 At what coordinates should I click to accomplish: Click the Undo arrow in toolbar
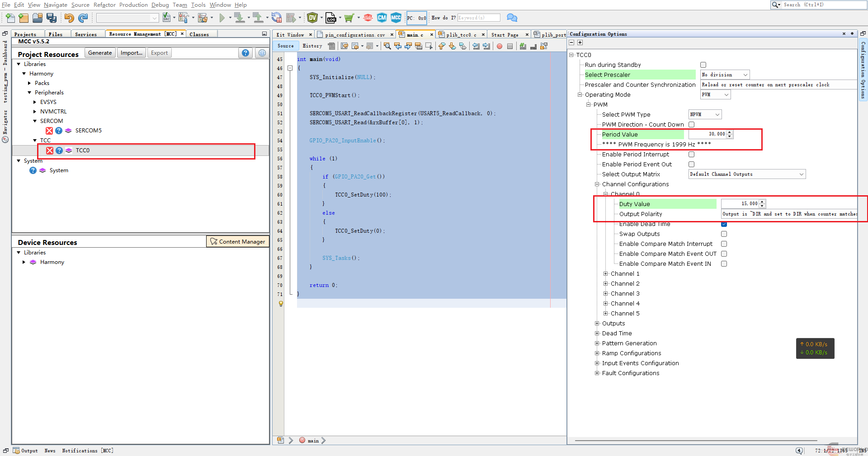click(x=69, y=18)
